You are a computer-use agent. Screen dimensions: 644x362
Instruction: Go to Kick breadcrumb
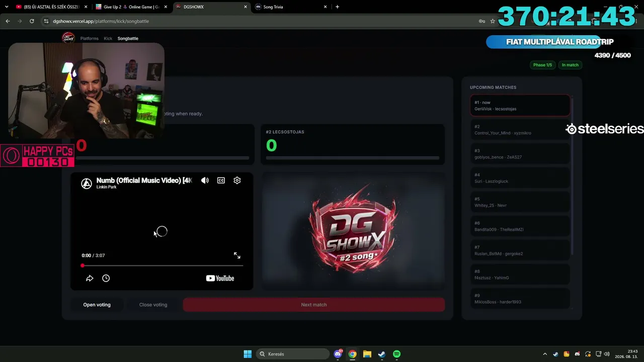pos(108,39)
